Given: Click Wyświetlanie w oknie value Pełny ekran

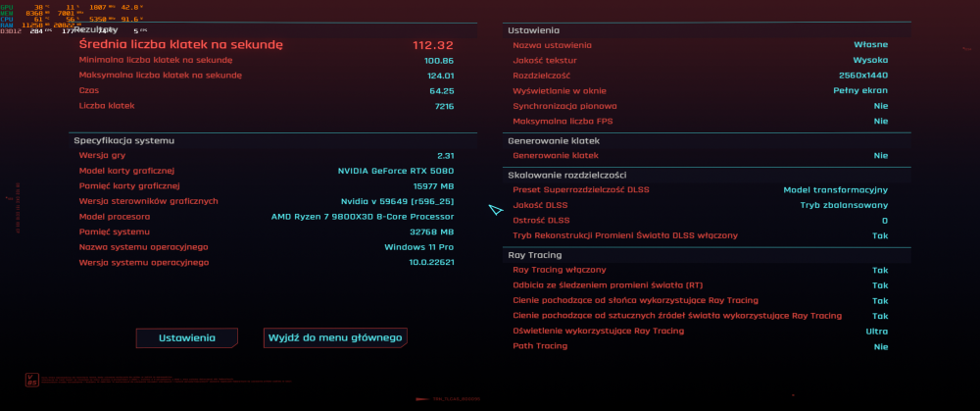Looking at the screenshot, I should (x=860, y=90).
